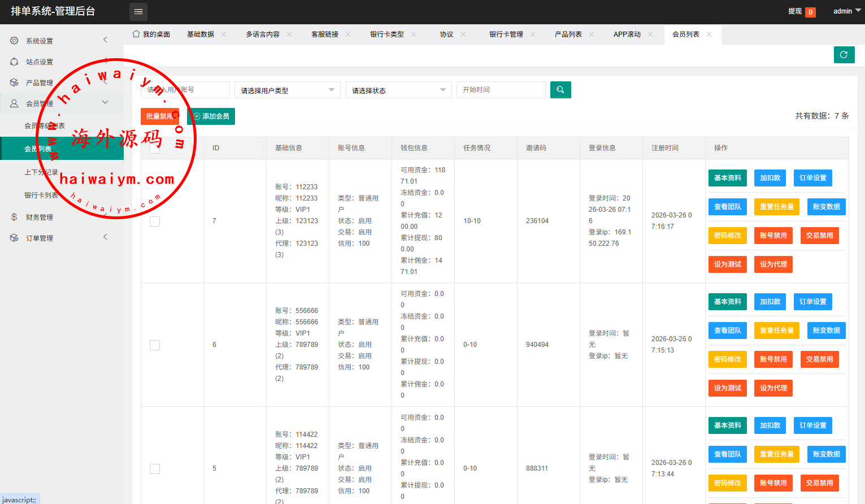Switch to the 银行卡管理 tab
Screen dimensions: 865x504
tap(506, 34)
